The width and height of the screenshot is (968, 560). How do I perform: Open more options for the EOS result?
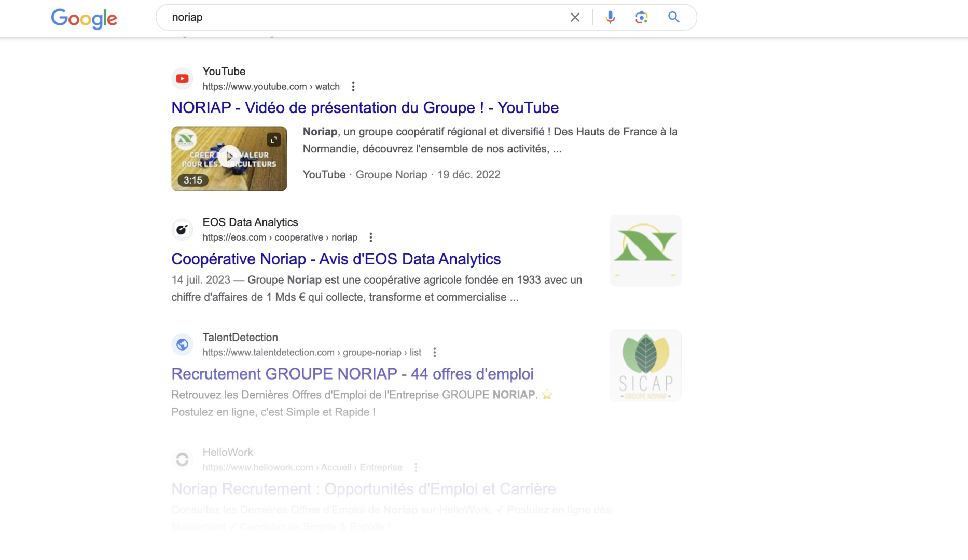pos(371,237)
